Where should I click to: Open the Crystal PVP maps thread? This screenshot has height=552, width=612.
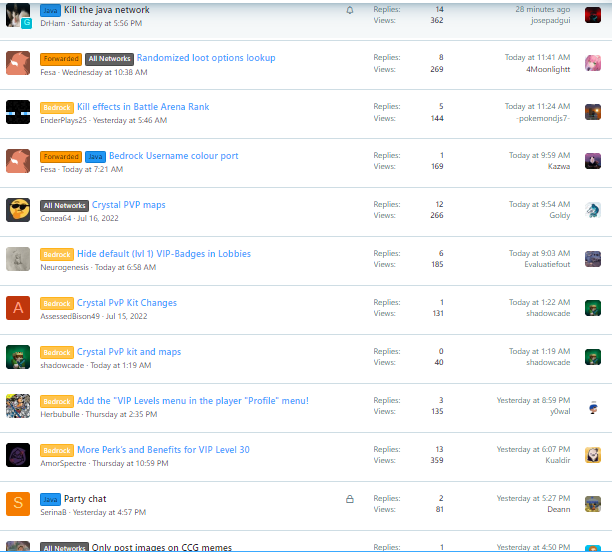click(x=128, y=205)
